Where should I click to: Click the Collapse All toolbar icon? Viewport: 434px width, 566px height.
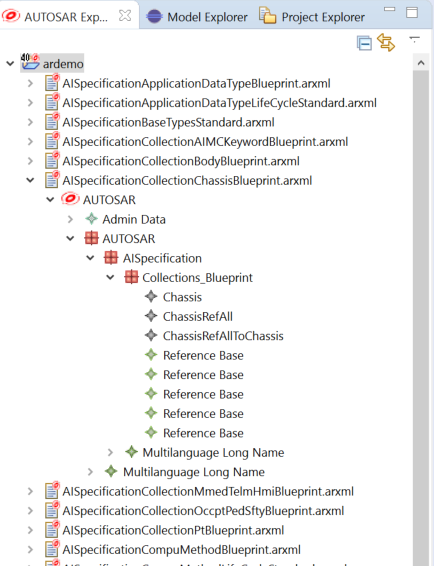pyautogui.click(x=364, y=43)
